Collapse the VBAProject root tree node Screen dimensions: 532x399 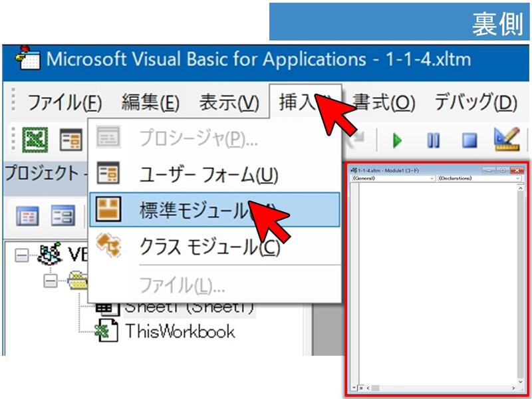point(22,256)
